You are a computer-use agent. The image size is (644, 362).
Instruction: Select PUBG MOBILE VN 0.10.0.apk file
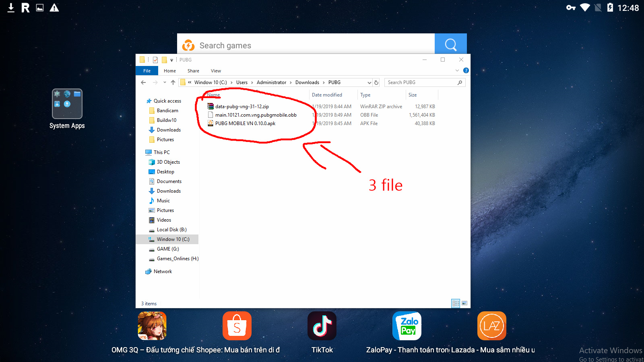245,123
